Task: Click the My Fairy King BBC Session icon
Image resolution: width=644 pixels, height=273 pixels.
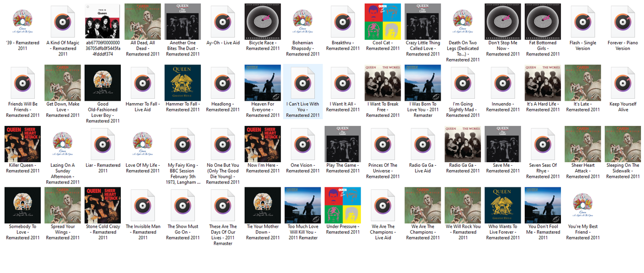Action: pyautogui.click(x=183, y=144)
